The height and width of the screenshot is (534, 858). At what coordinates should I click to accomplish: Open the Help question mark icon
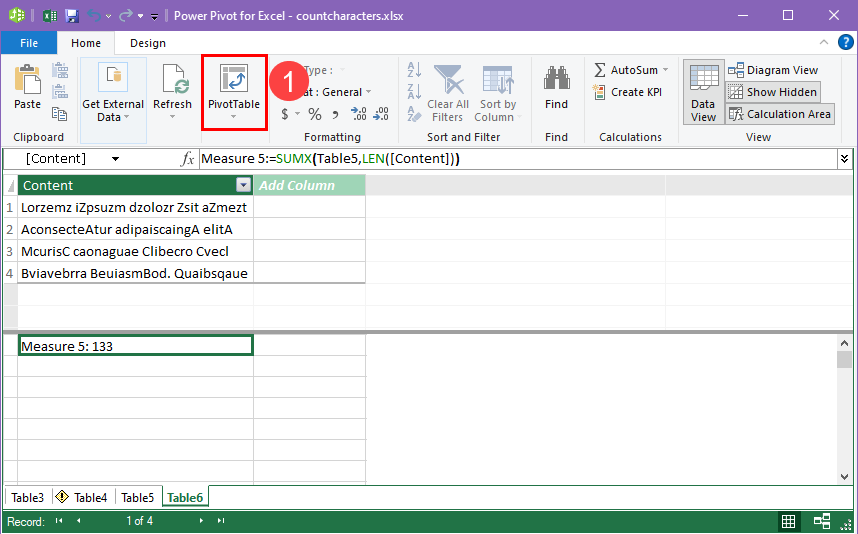pos(845,42)
